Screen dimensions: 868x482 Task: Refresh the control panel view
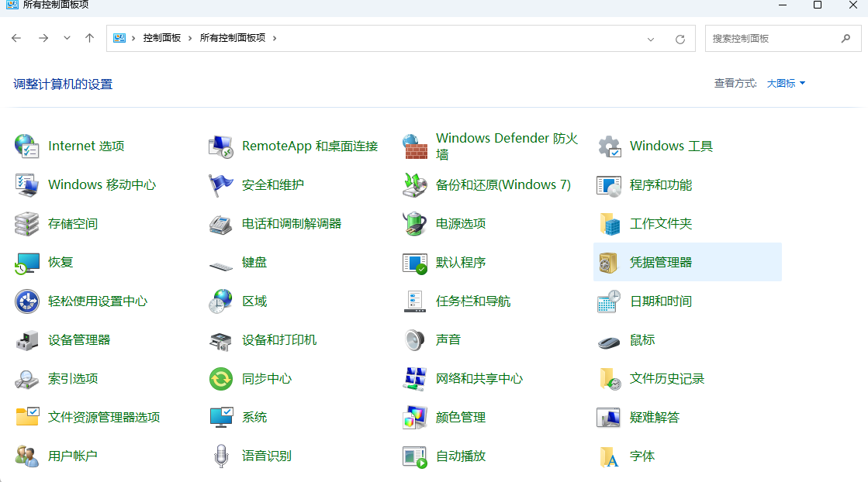[680, 39]
